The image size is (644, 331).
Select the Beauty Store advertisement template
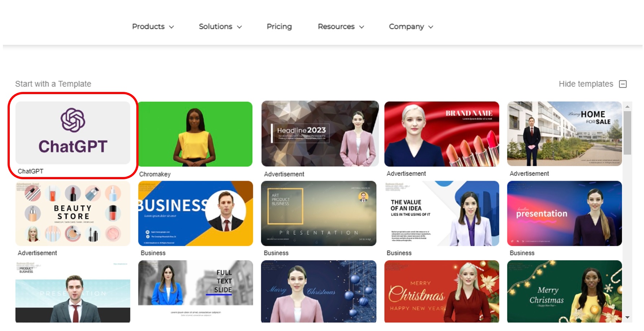pos(73,213)
